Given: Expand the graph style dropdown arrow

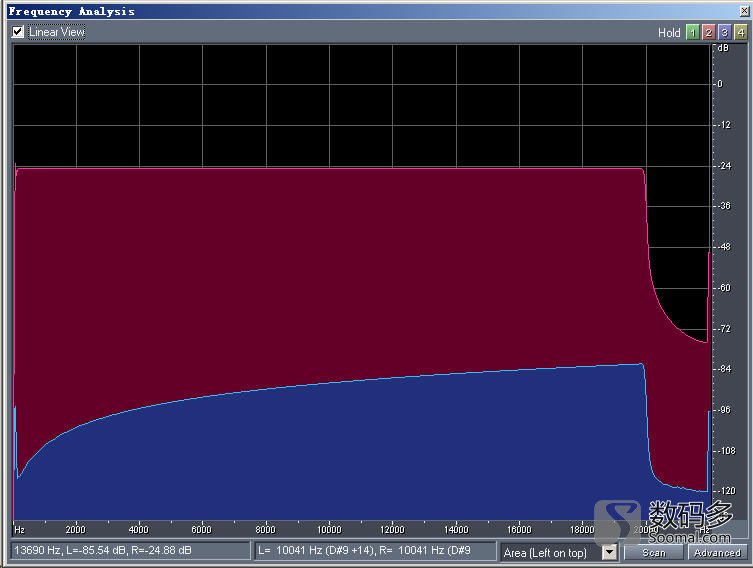Looking at the screenshot, I should coord(609,552).
